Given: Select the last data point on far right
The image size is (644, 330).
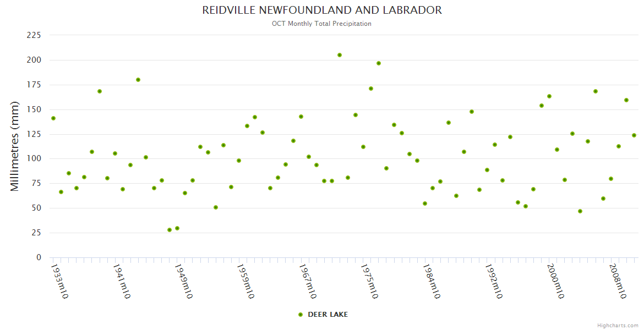Looking at the screenshot, I should [634, 135].
